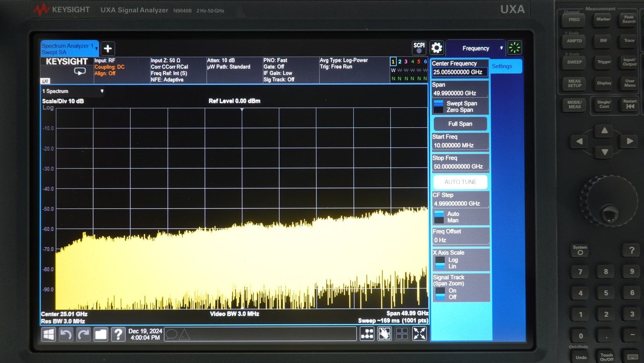Open the file folder icon
This screenshot has width=644, height=363.
[101, 334]
